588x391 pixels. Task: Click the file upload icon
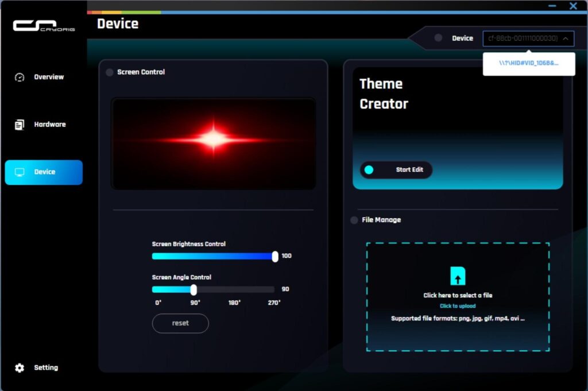point(458,276)
